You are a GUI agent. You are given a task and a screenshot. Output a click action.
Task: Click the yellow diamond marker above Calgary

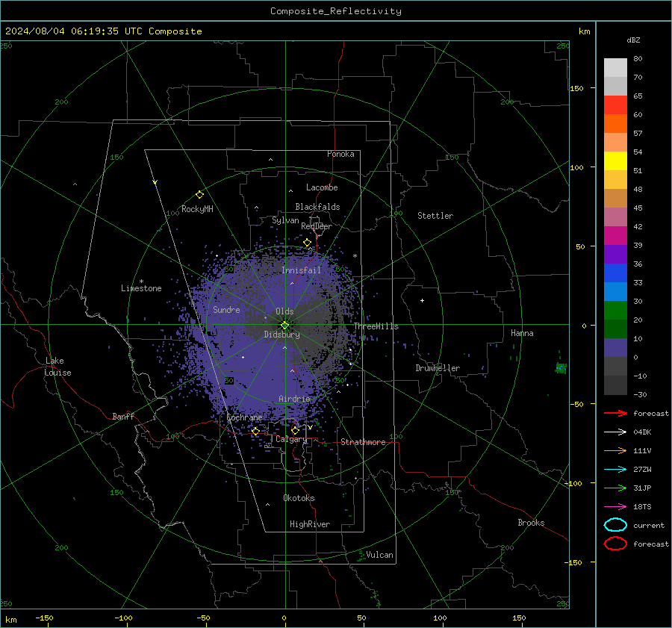coord(295,430)
